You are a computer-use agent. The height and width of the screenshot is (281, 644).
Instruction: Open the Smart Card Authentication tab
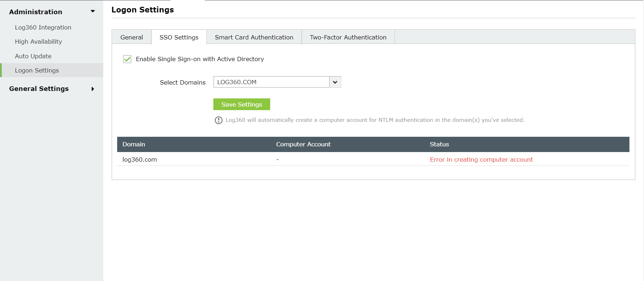pos(254,37)
